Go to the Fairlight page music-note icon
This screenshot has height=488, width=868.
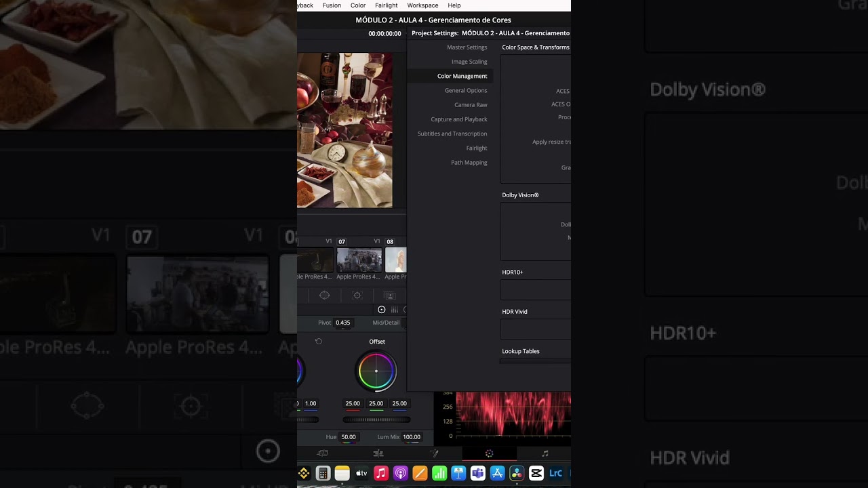pos(545,453)
